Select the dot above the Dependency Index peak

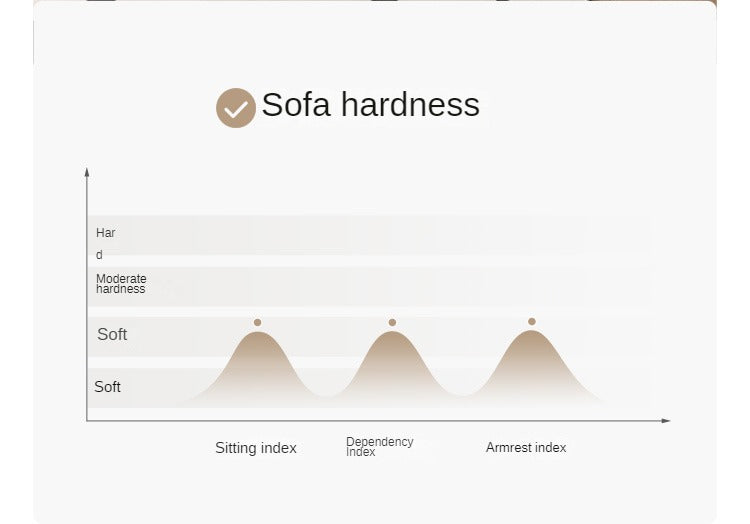pos(392,322)
